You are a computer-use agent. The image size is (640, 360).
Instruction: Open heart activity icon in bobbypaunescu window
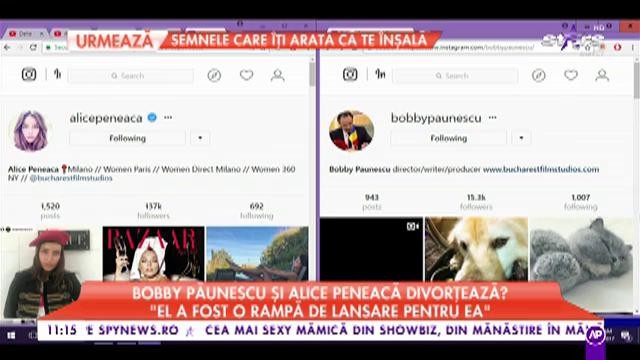(571, 75)
